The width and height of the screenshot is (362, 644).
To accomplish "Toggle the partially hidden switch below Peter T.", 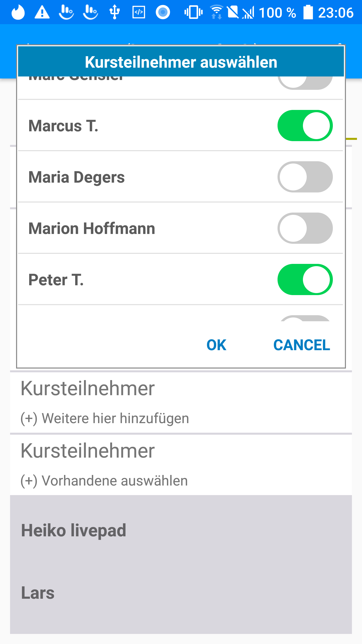I will (305, 318).
